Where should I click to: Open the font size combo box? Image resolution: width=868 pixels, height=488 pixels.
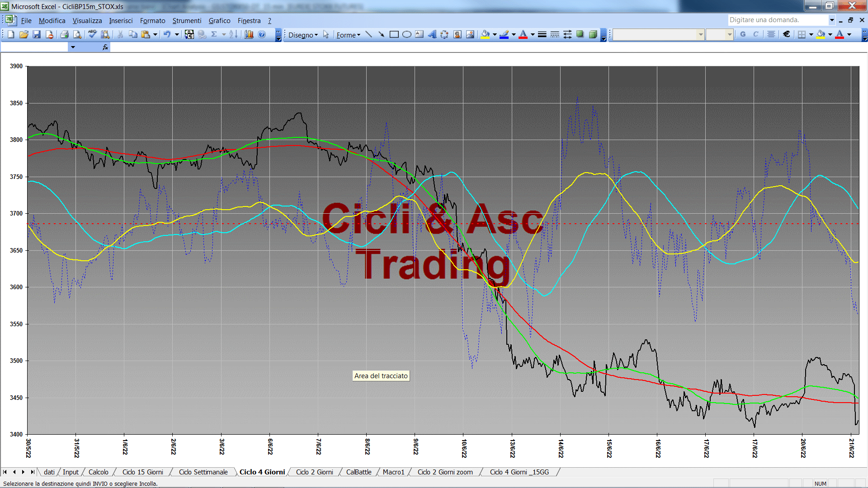pyautogui.click(x=719, y=34)
